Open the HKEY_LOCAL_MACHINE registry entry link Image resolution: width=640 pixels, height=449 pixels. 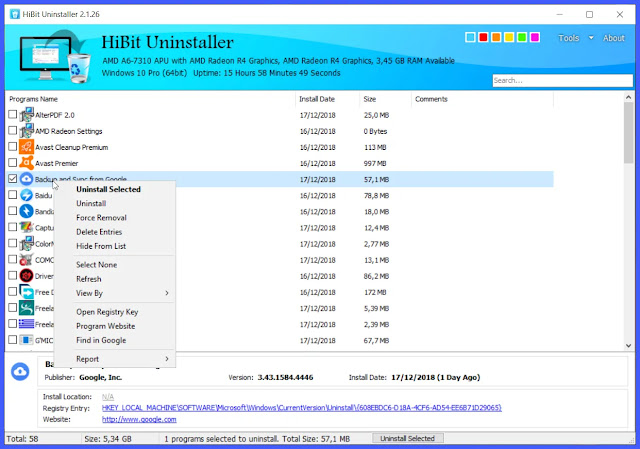click(302, 408)
